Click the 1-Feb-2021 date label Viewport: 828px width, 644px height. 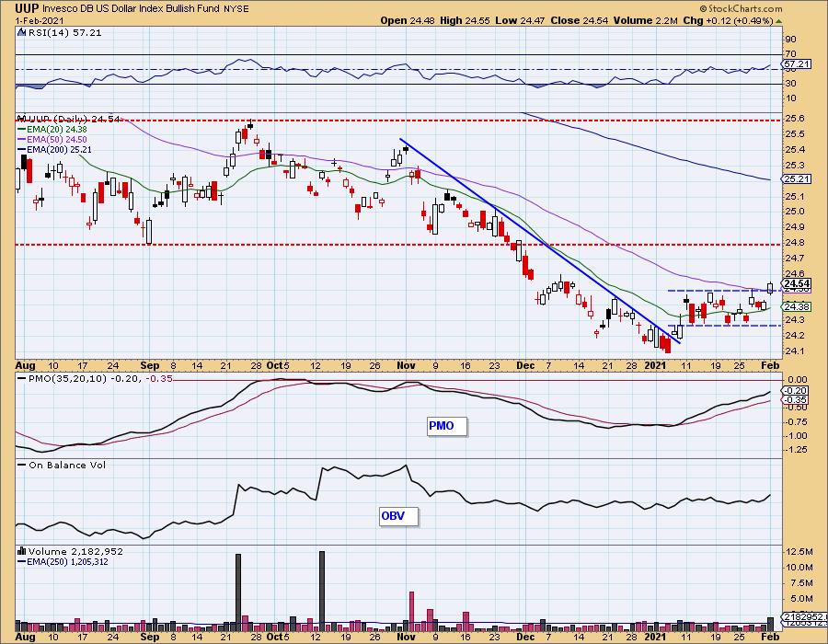(40, 20)
